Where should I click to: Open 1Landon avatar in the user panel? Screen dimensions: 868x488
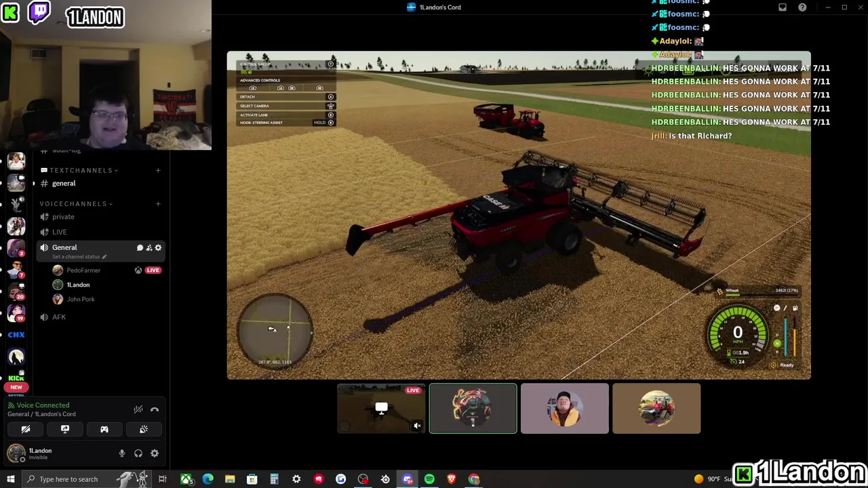(x=16, y=453)
